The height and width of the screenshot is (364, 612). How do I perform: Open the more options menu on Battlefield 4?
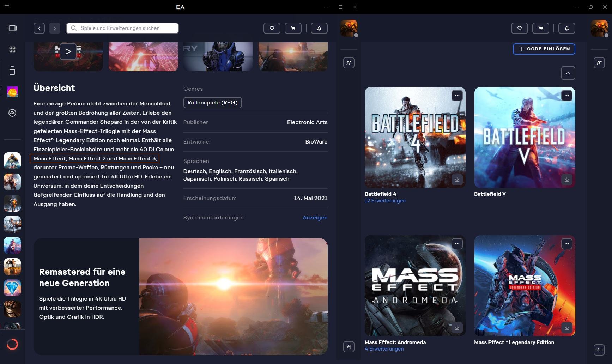457,96
